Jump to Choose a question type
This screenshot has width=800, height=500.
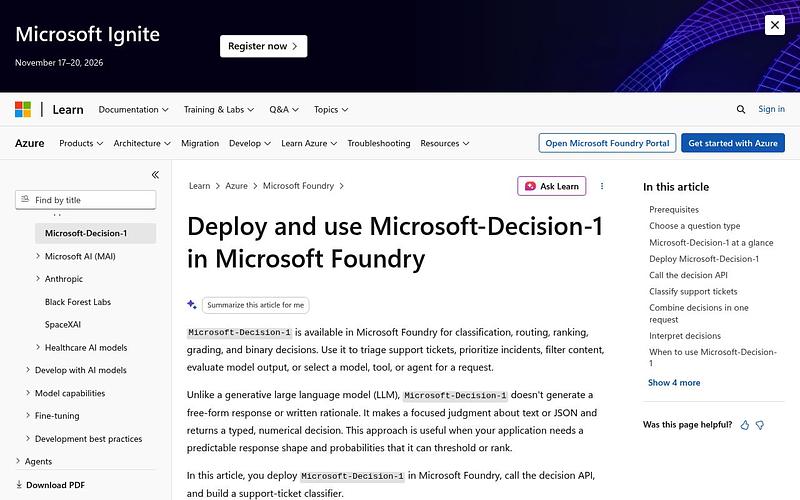click(694, 226)
